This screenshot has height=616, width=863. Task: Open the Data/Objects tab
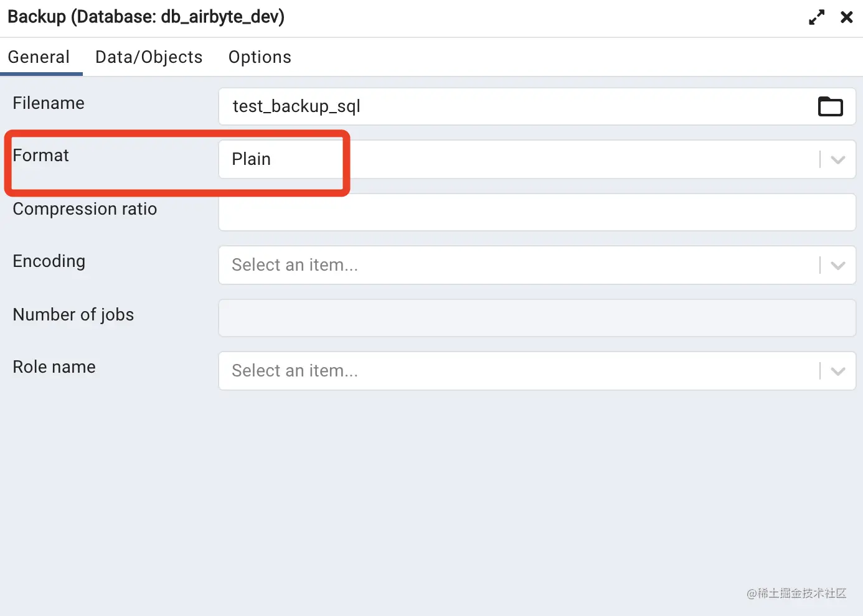point(149,57)
